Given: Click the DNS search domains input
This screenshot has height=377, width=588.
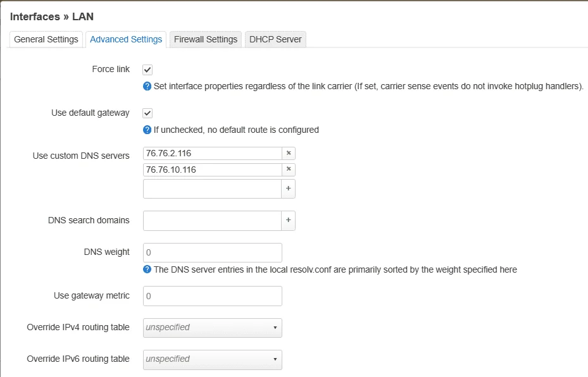Looking at the screenshot, I should (x=212, y=220).
